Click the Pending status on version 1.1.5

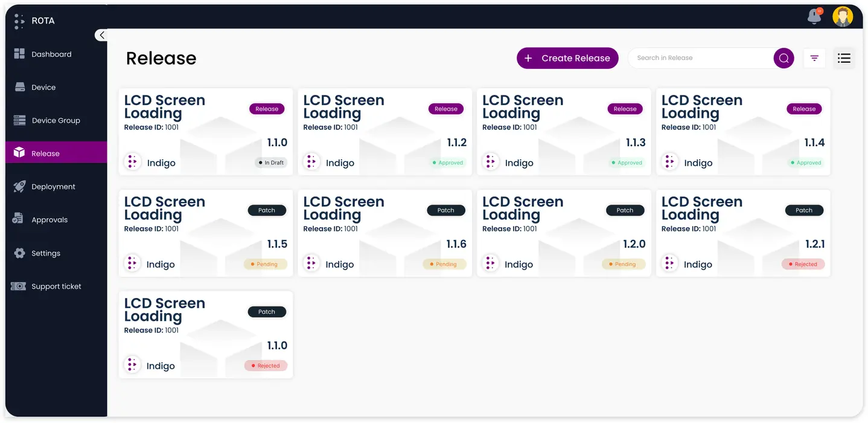[265, 264]
